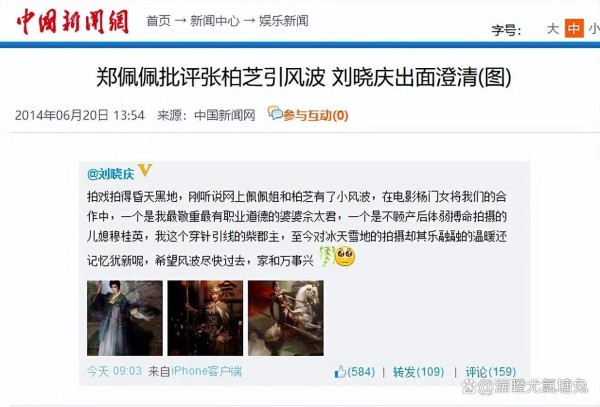The width and height of the screenshot is (600, 407).
Task: Open the iPhone客户端 source link
Action: tap(207, 371)
